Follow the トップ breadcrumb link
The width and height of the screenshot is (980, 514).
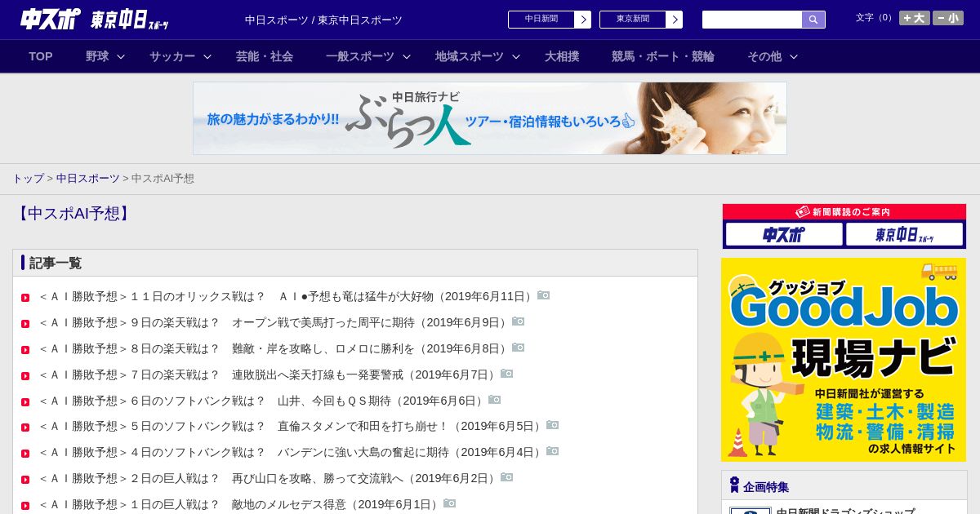28,178
